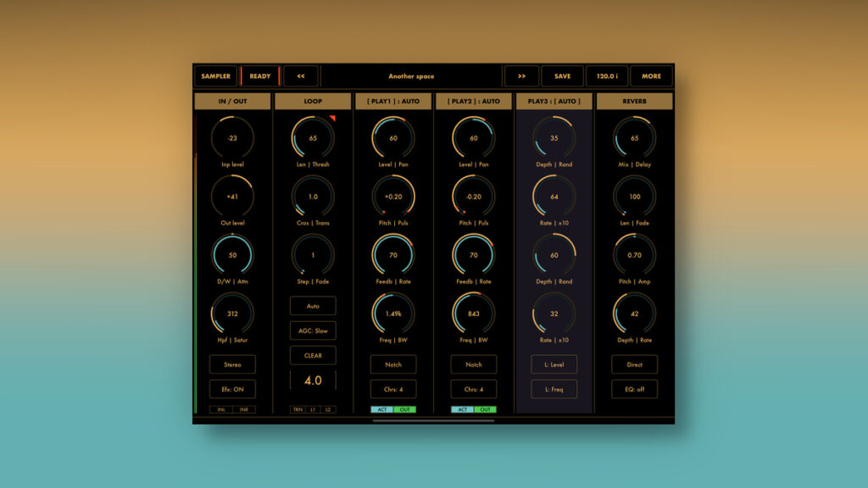The height and width of the screenshot is (488, 868).
Task: Select the LOOP section header
Action: tap(313, 102)
